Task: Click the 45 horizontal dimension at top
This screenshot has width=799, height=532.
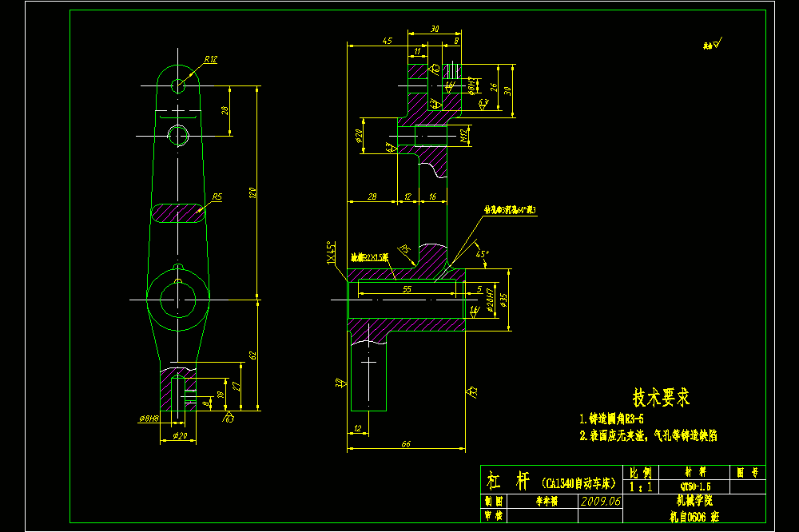Action: (388, 40)
